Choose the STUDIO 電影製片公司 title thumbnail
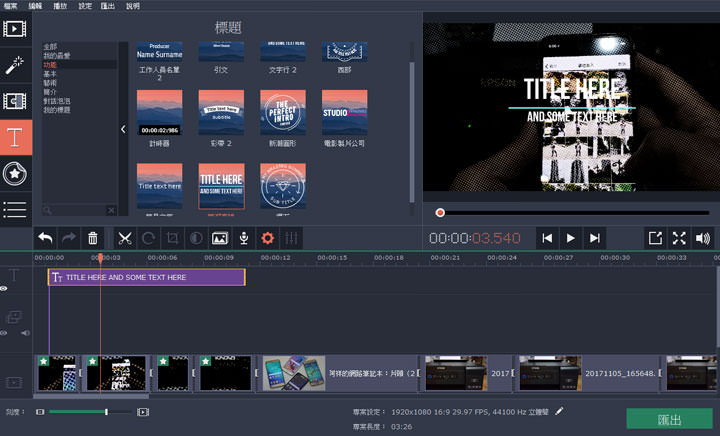Image resolution: width=720 pixels, height=436 pixels. (x=345, y=112)
